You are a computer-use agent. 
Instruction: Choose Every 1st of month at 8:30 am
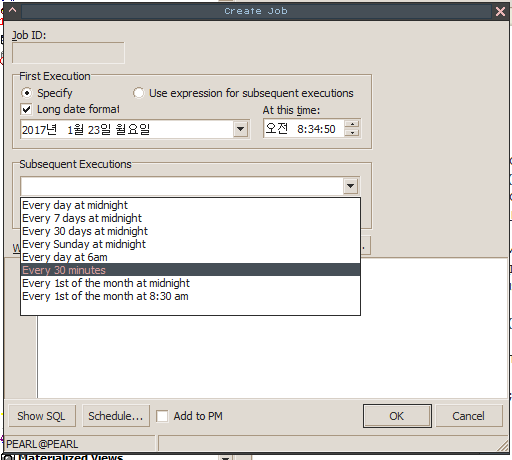[x=190, y=296]
